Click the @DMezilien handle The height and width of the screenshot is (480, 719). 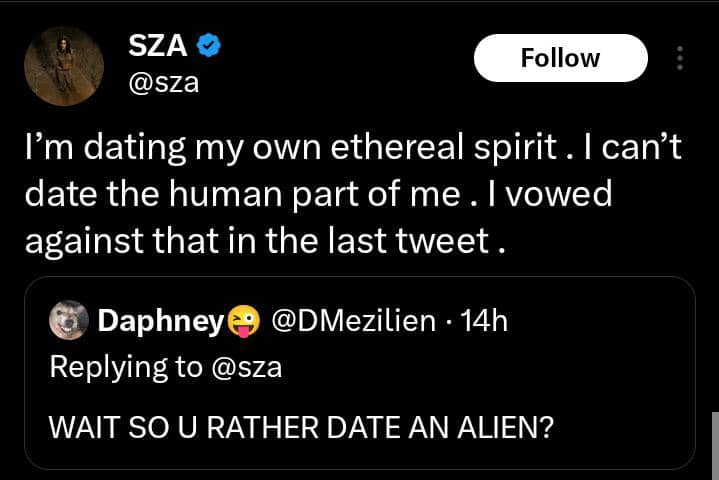coord(354,321)
